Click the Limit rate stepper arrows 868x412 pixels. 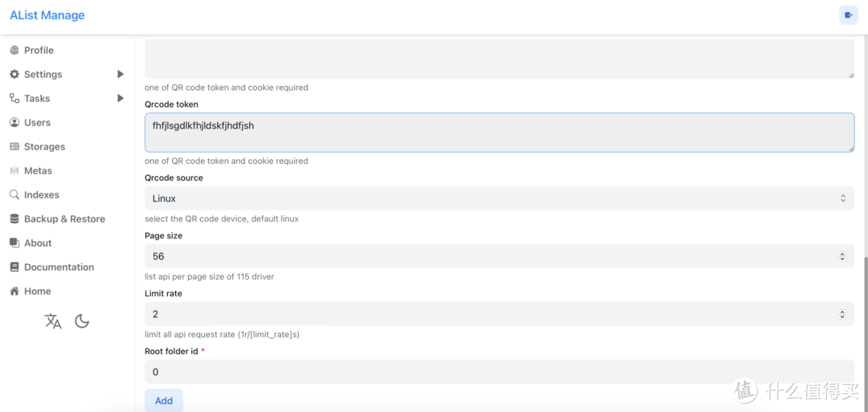click(x=842, y=314)
